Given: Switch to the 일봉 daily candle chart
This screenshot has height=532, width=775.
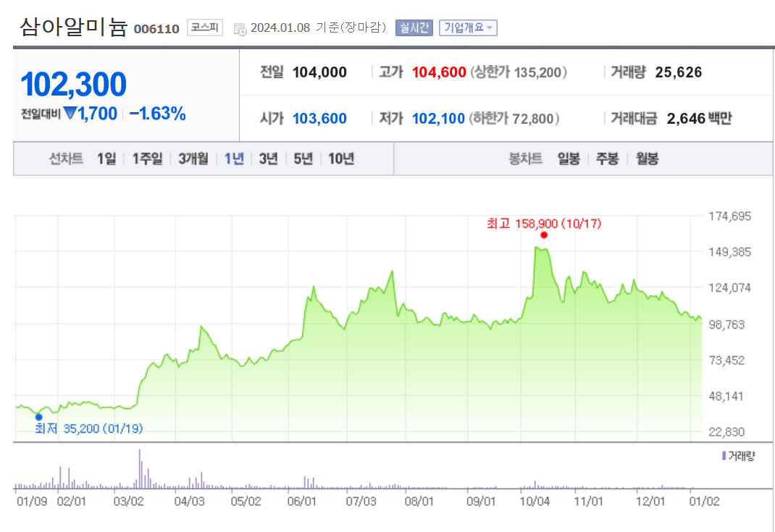Looking at the screenshot, I should tap(569, 159).
